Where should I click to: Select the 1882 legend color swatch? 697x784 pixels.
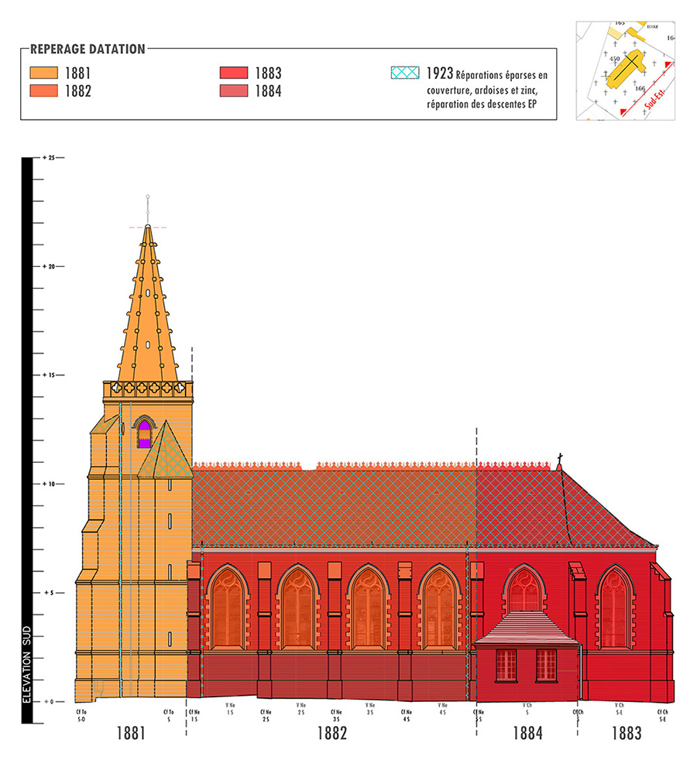pos(43,91)
